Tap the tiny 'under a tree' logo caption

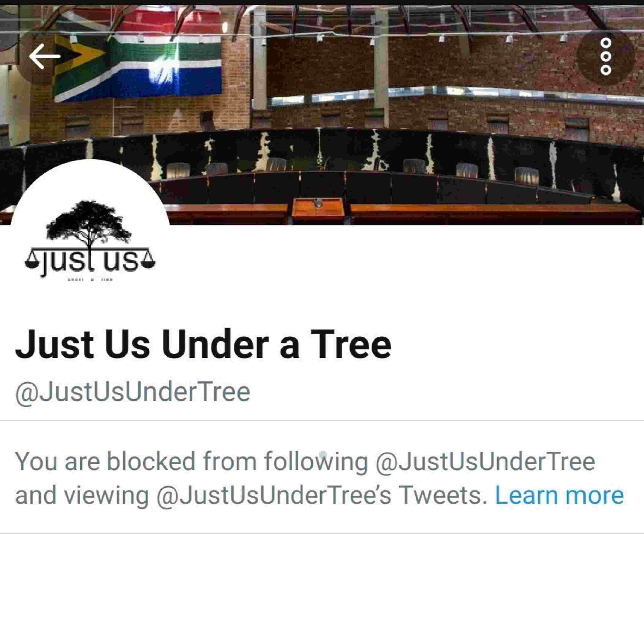(x=90, y=280)
